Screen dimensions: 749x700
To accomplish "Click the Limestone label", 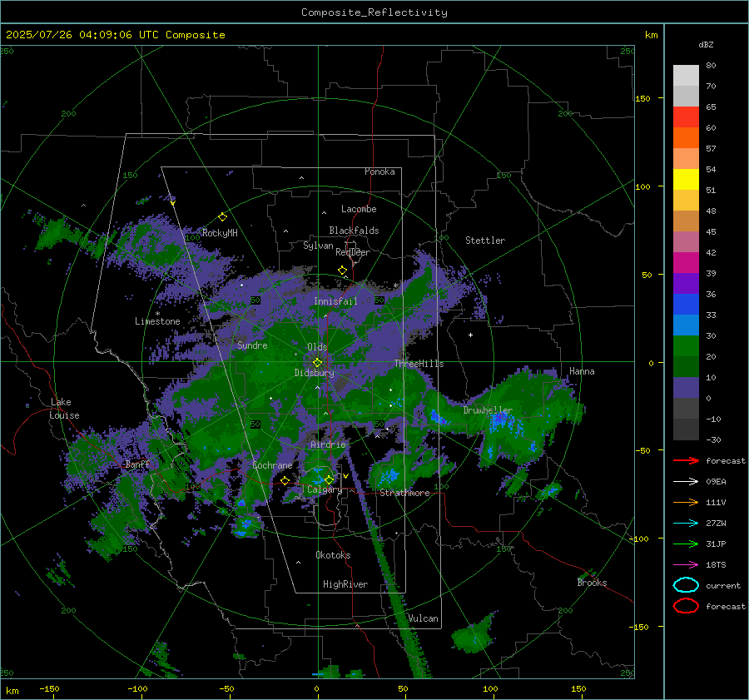I will point(157,321).
